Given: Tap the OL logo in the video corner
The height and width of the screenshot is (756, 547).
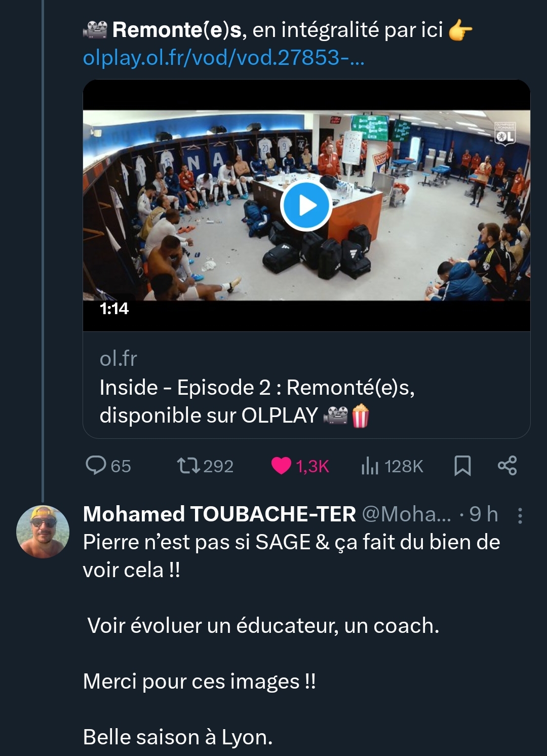Looking at the screenshot, I should point(505,133).
